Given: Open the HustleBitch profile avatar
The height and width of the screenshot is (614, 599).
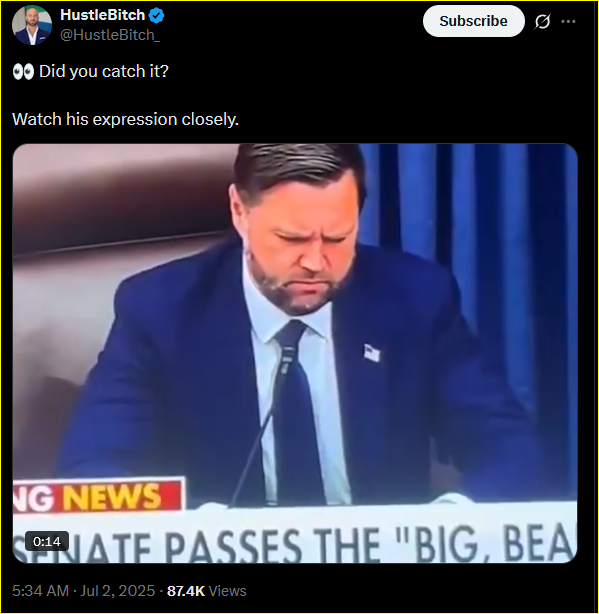Looking at the screenshot, I should pyautogui.click(x=32, y=25).
